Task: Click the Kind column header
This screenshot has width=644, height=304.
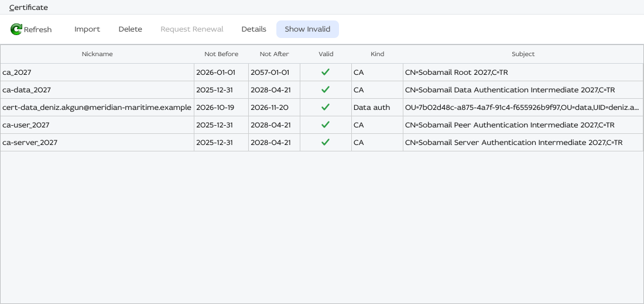Action: [x=377, y=54]
